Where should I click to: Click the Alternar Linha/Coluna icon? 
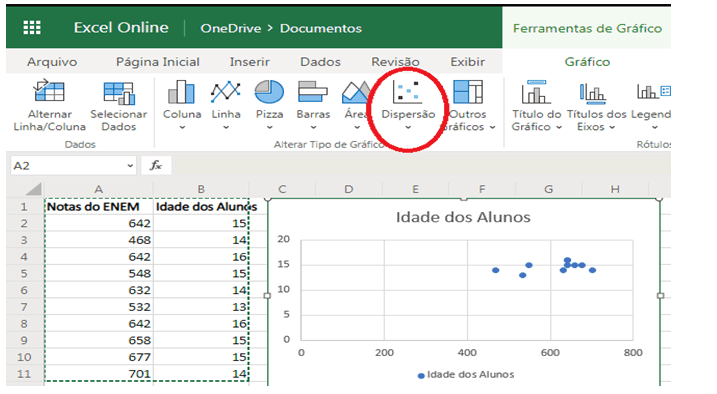click(49, 91)
